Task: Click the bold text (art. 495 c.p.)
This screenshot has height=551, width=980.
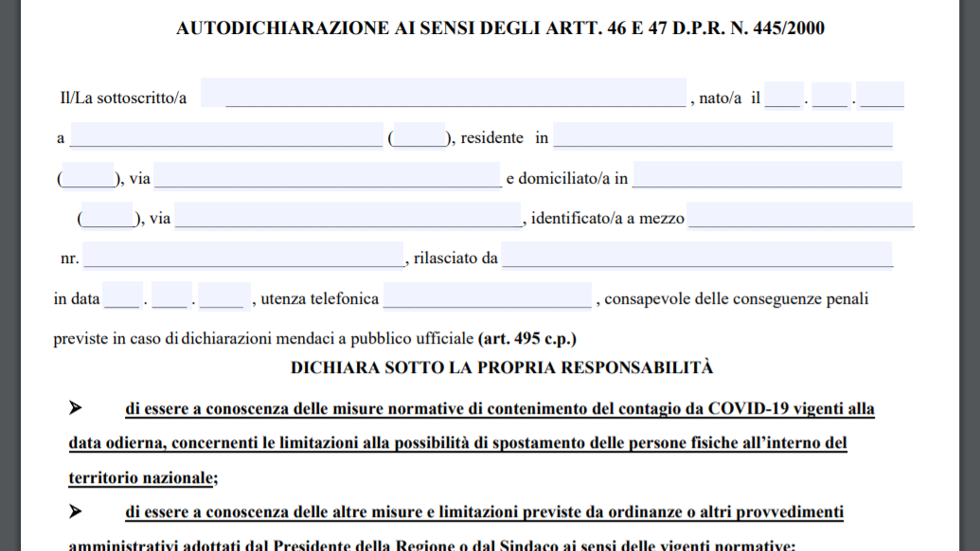Action: click(x=526, y=339)
